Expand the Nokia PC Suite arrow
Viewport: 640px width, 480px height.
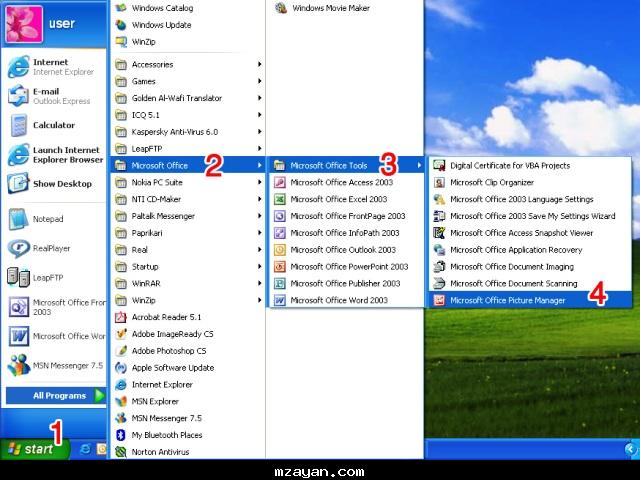(260, 182)
